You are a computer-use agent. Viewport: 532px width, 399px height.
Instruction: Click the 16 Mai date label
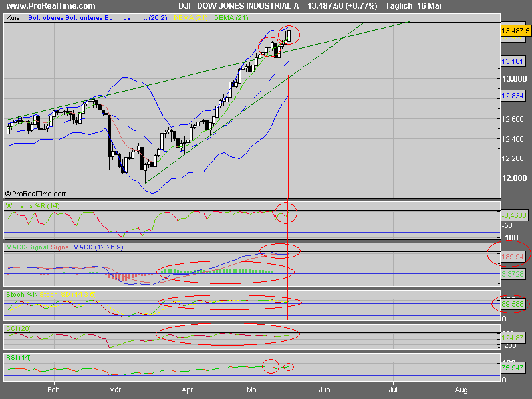click(x=429, y=6)
